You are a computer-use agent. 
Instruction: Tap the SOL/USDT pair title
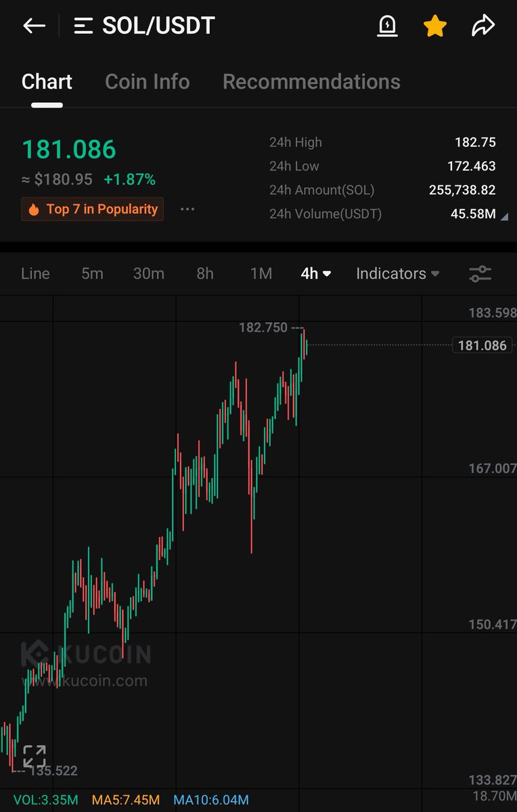tap(158, 26)
